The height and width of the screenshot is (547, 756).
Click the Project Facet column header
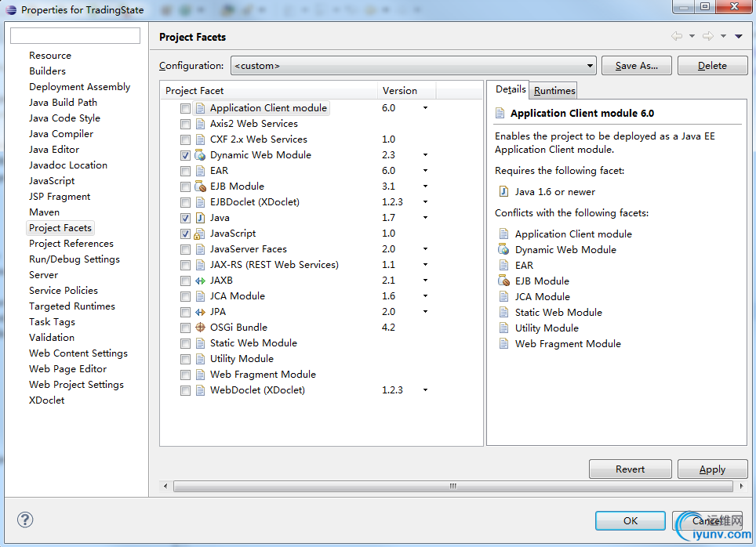pos(268,91)
